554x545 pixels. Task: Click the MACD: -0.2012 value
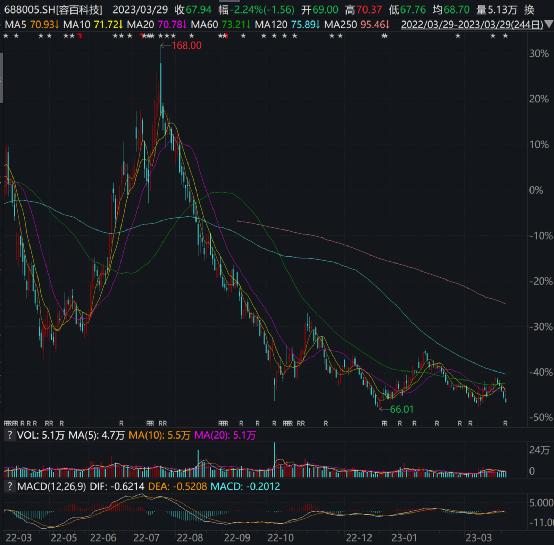pyautogui.click(x=245, y=486)
